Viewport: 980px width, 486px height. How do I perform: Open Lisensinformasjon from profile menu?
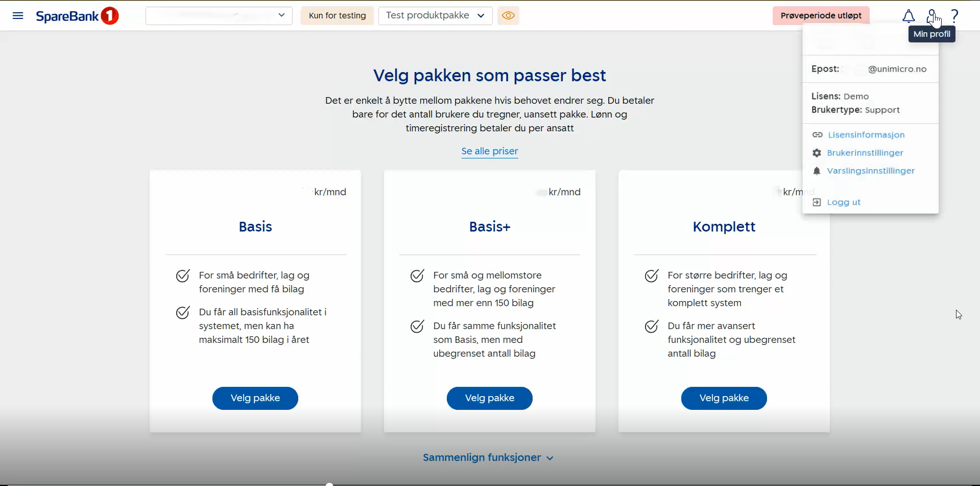pyautogui.click(x=866, y=135)
